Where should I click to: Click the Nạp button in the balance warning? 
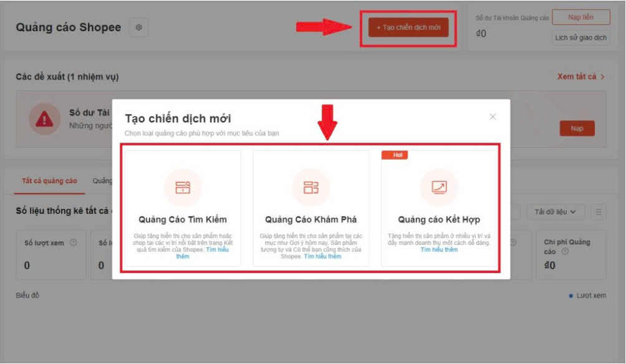(577, 128)
